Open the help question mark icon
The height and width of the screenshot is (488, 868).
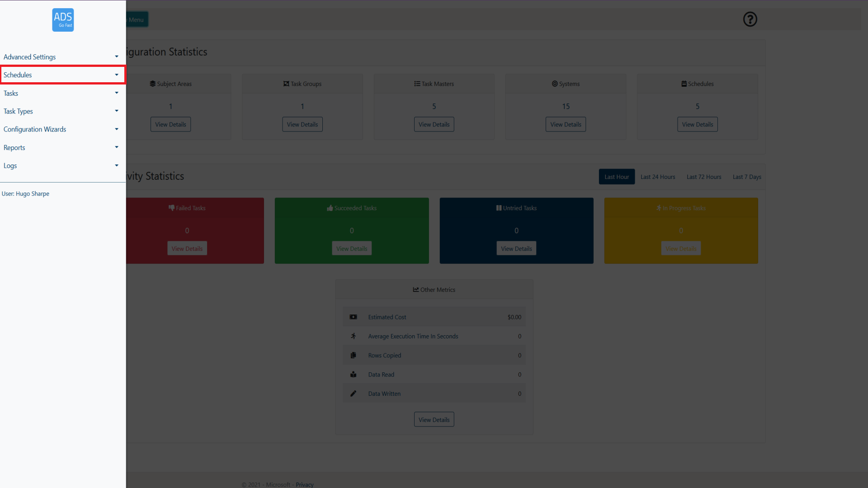750,19
